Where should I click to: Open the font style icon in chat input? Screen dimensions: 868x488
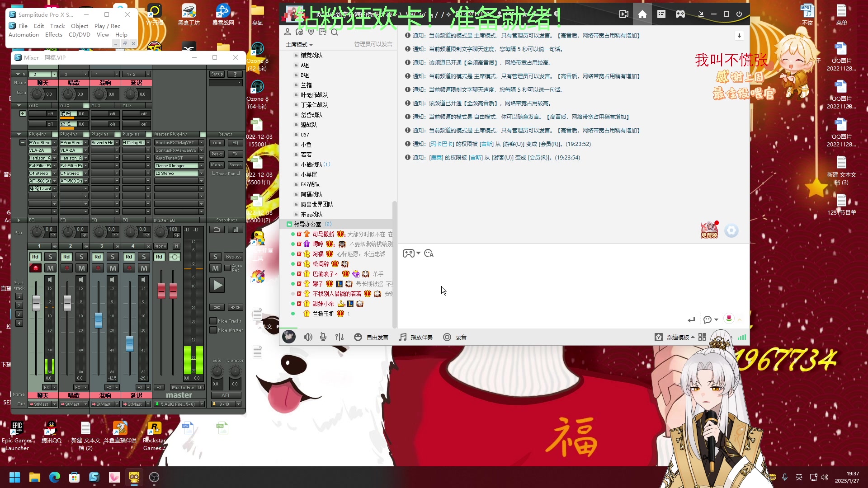point(429,253)
